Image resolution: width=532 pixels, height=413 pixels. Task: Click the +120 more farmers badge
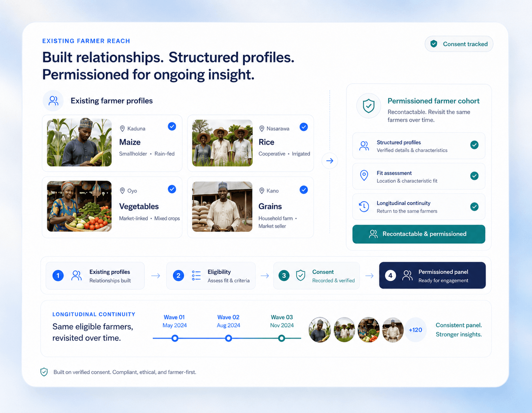click(x=415, y=330)
